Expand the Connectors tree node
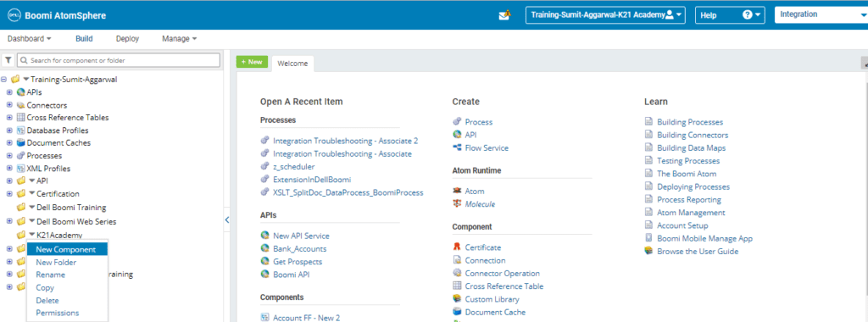This screenshot has width=868, height=322. [x=9, y=105]
